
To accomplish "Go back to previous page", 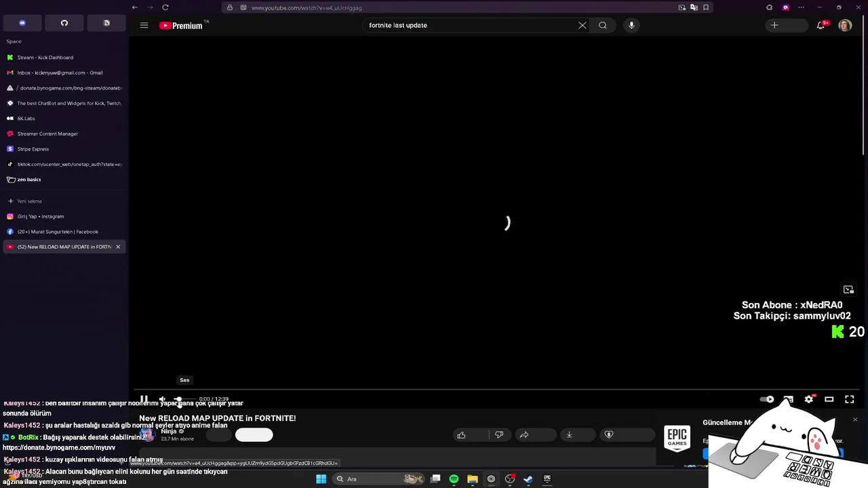I will tap(135, 7).
